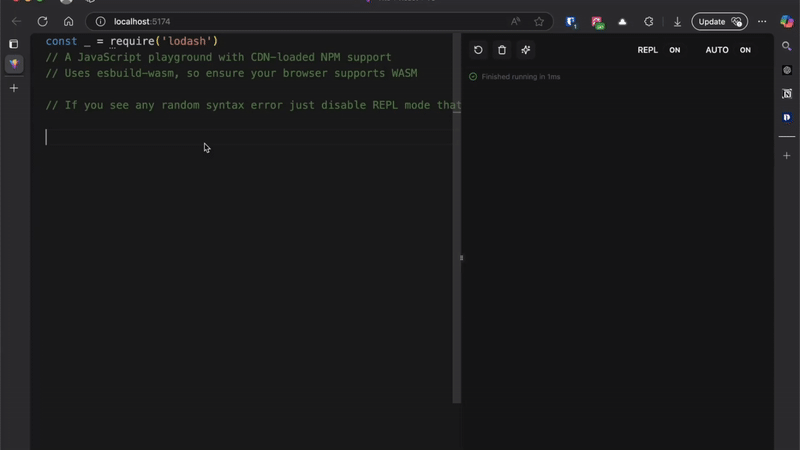This screenshot has height=450, width=800.
Task: Click the require('lodash') code line
Action: pyautogui.click(x=132, y=41)
